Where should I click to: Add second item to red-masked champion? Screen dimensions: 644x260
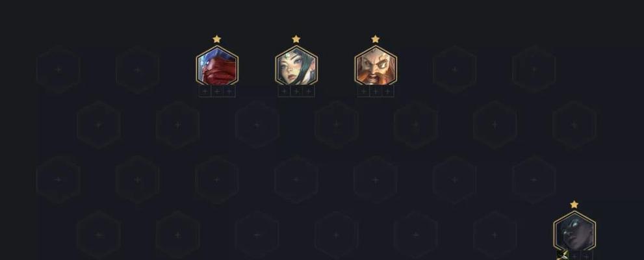217,92
